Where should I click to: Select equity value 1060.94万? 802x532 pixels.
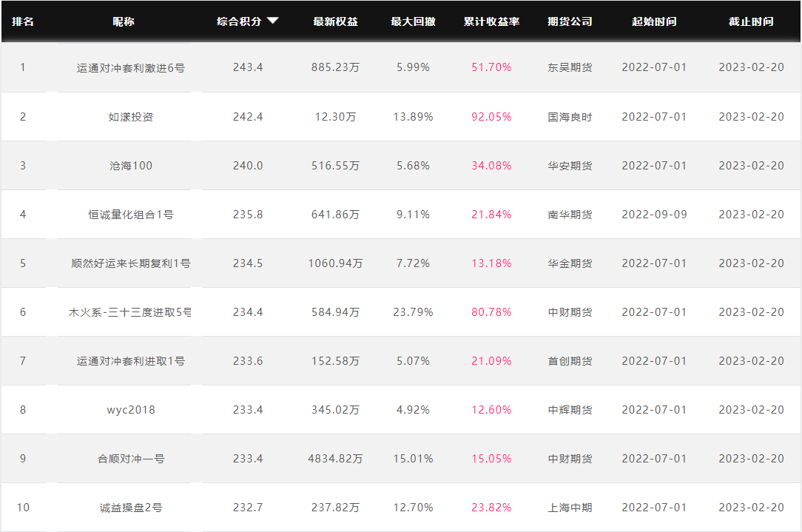(x=336, y=263)
